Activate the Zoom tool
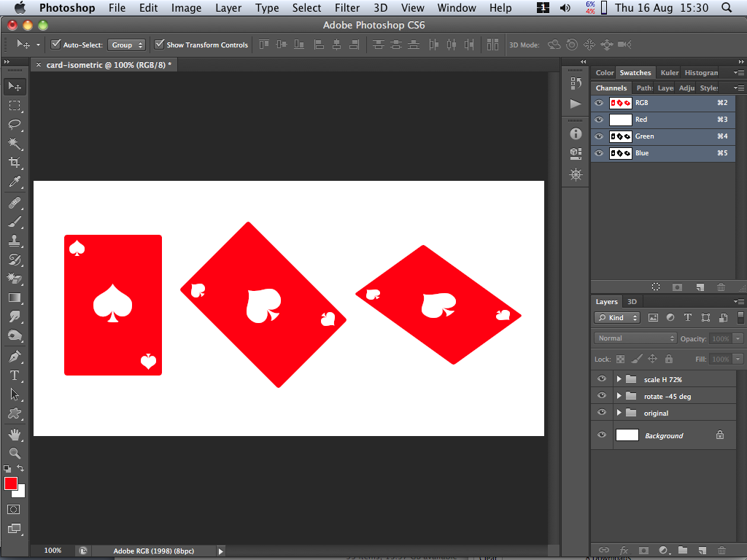The width and height of the screenshot is (747, 560). [x=15, y=453]
